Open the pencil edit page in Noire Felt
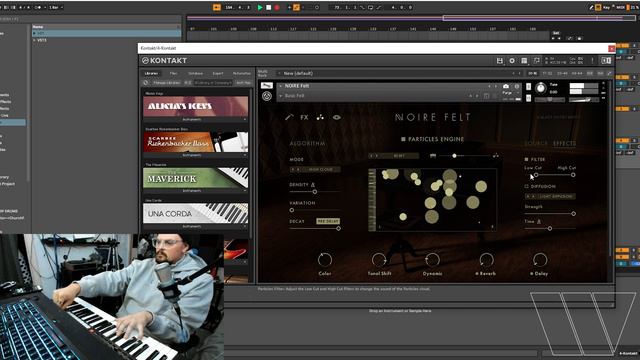Image resolution: width=640 pixels, height=360 pixels. [289, 117]
